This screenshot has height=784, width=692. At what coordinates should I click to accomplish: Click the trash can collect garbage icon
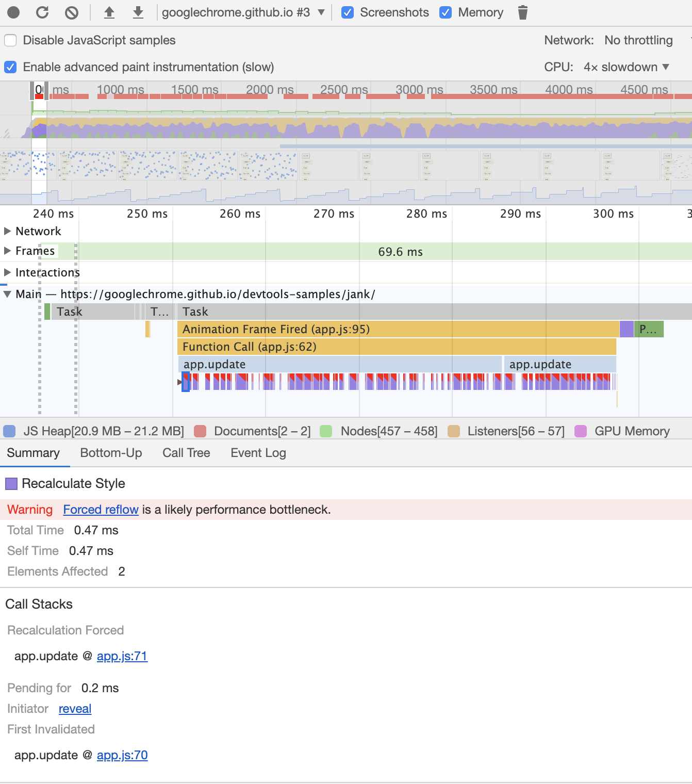[x=522, y=12]
